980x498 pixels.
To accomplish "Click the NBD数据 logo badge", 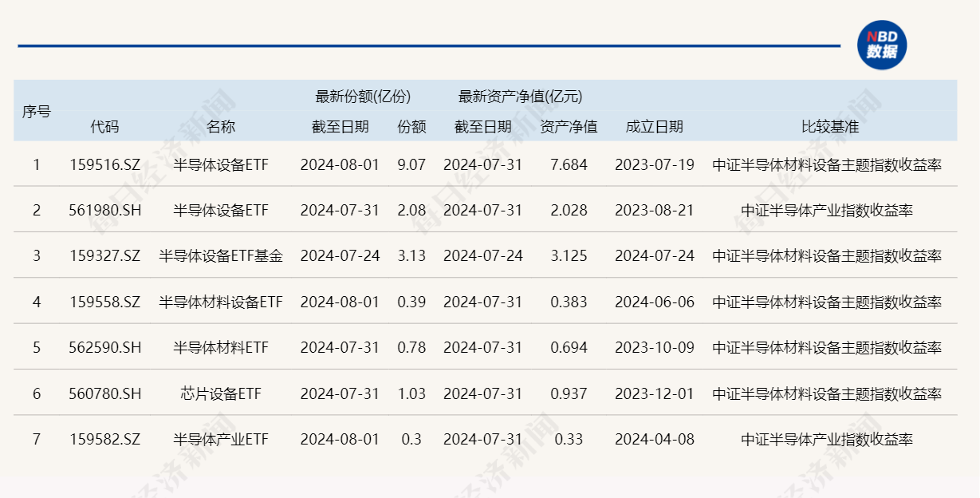I will tap(883, 45).
